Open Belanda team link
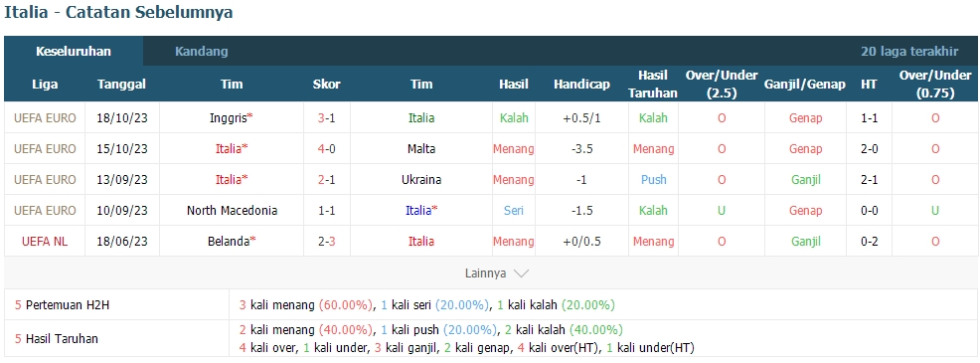Image resolution: width=980 pixels, height=363 pixels. (x=232, y=241)
